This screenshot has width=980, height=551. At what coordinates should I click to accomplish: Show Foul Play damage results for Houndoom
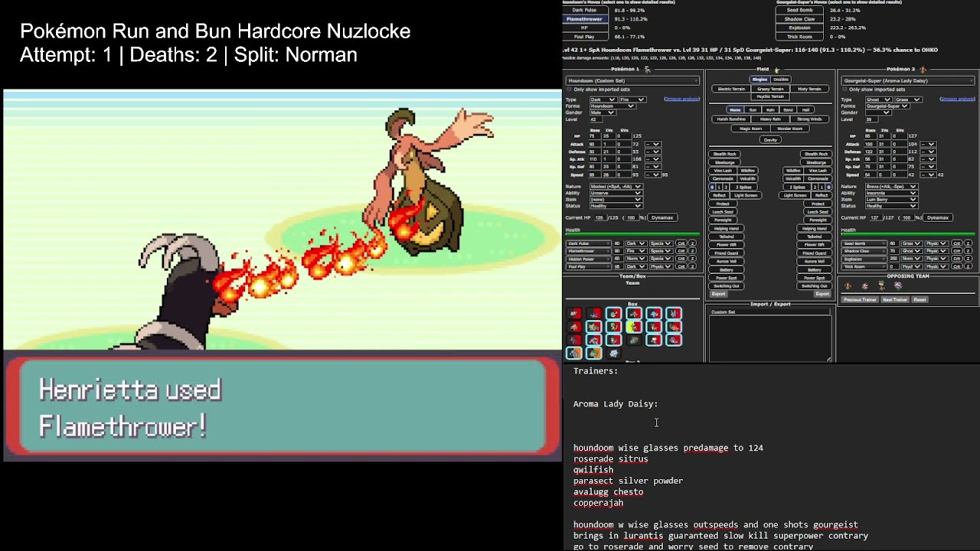point(585,36)
